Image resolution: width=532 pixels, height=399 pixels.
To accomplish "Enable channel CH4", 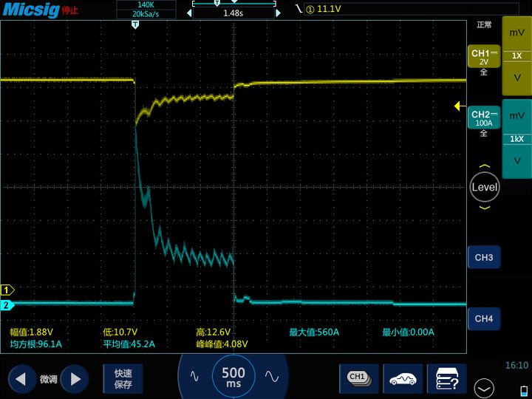I will [484, 318].
